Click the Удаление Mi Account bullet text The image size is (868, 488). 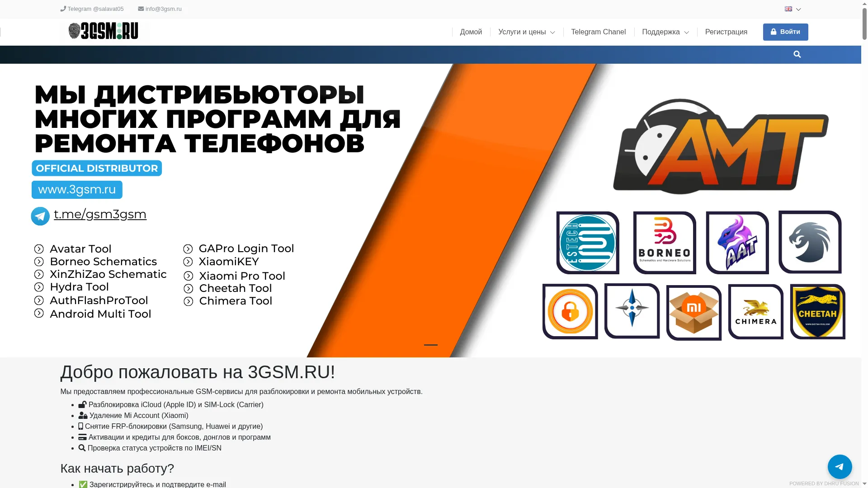pyautogui.click(x=139, y=416)
